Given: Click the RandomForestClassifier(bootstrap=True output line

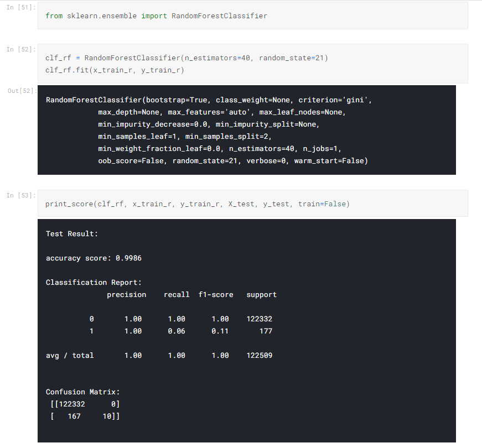Looking at the screenshot, I should pyautogui.click(x=209, y=100).
